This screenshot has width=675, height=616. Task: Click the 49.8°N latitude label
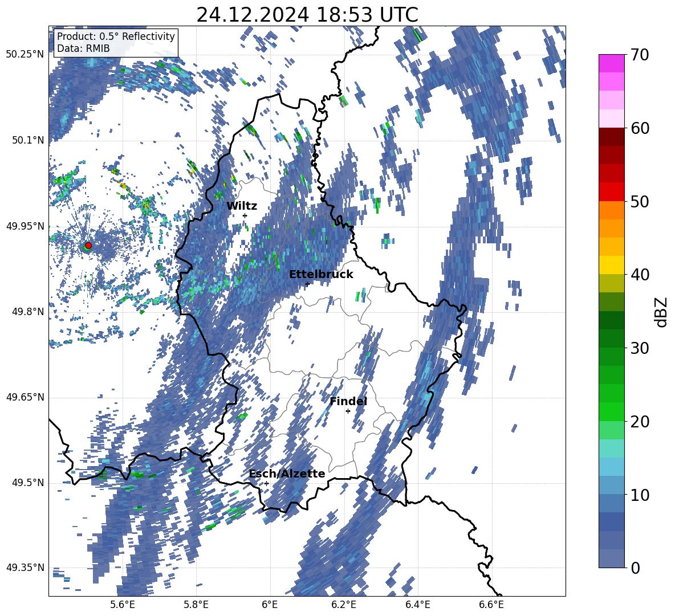(27, 312)
